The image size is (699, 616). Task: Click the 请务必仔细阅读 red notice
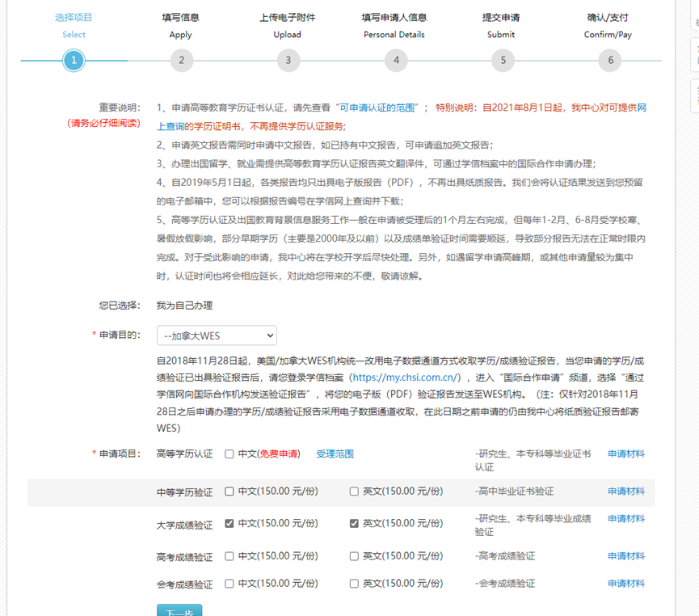point(103,123)
